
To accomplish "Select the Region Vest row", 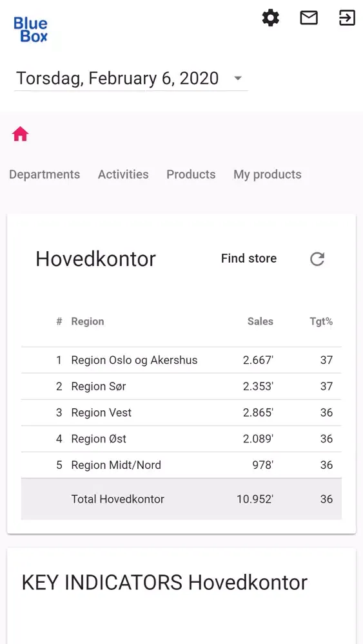I will [181, 413].
